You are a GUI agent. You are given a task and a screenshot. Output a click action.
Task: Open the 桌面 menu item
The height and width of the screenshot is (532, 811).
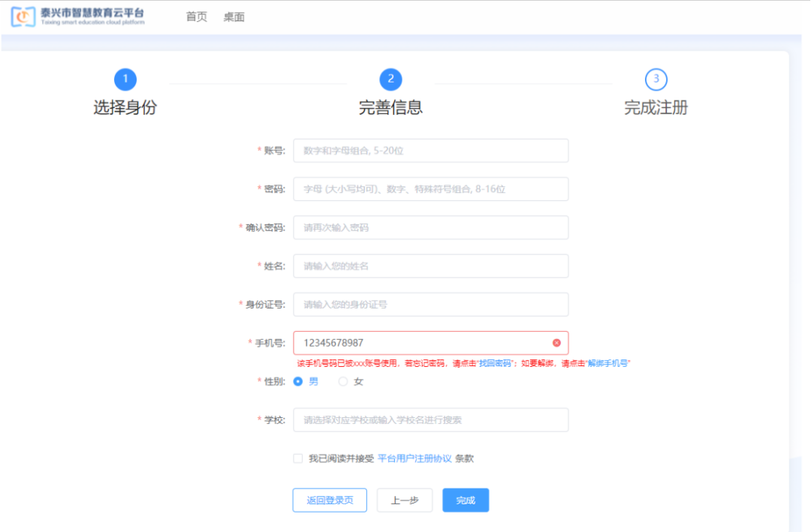(234, 17)
